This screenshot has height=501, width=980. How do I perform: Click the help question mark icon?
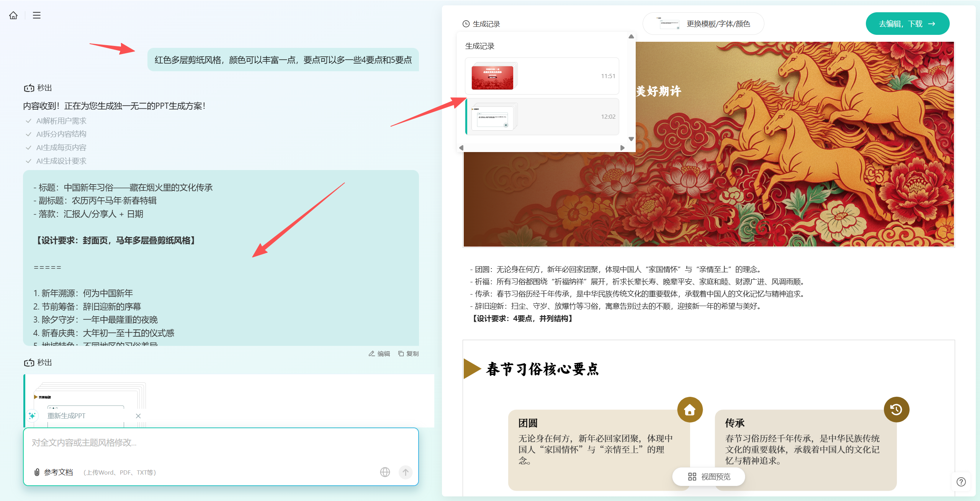pos(961,482)
